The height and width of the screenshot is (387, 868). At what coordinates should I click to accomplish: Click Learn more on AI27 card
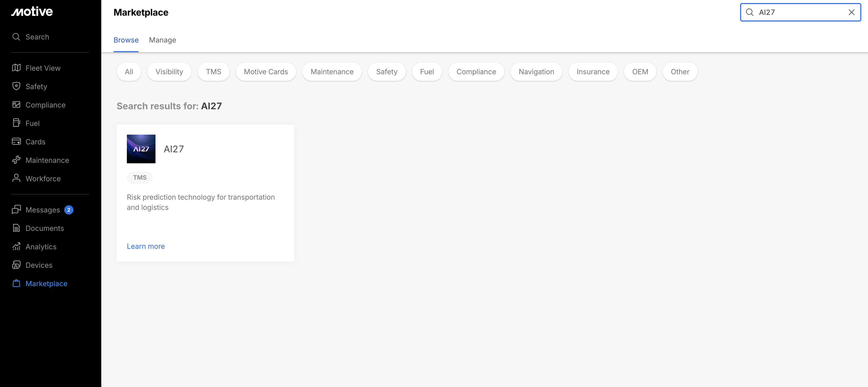point(146,246)
